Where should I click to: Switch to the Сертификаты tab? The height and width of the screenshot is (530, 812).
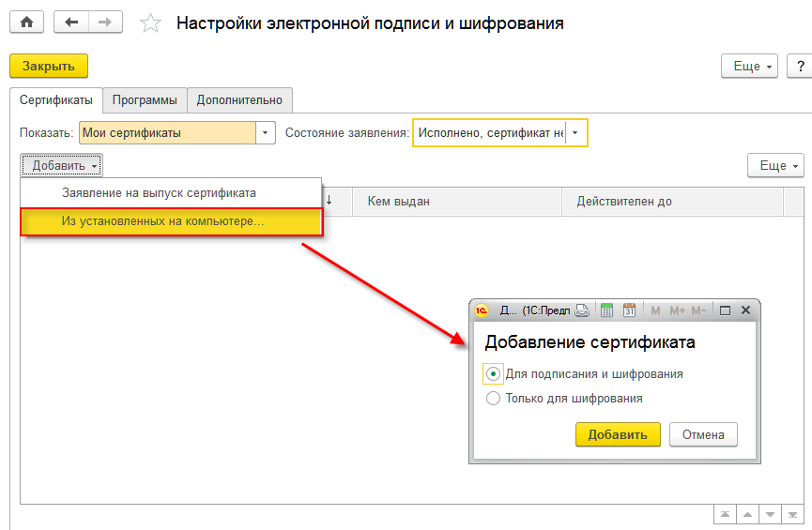[x=56, y=99]
